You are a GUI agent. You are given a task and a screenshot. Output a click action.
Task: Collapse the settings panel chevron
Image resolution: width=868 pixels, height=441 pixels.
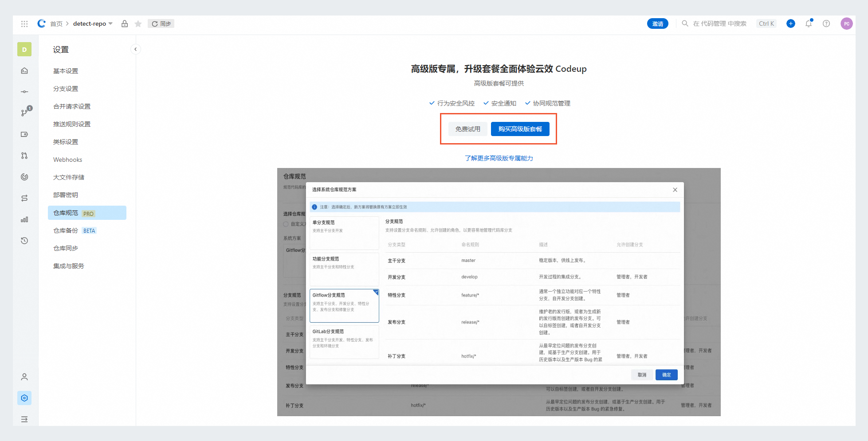[135, 49]
